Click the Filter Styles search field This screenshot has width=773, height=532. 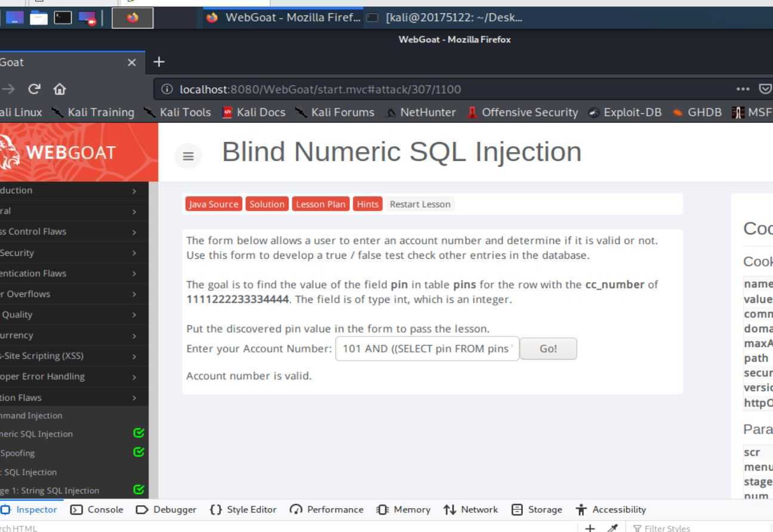pyautogui.click(x=698, y=528)
